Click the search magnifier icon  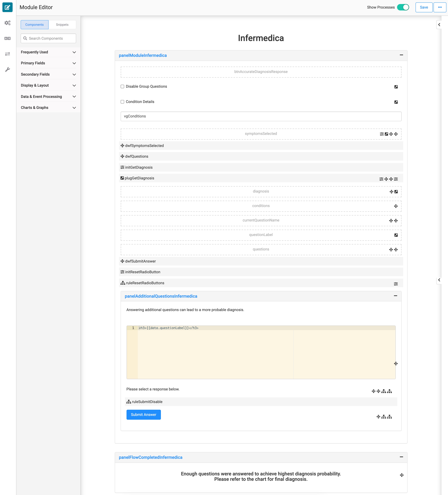(25, 38)
